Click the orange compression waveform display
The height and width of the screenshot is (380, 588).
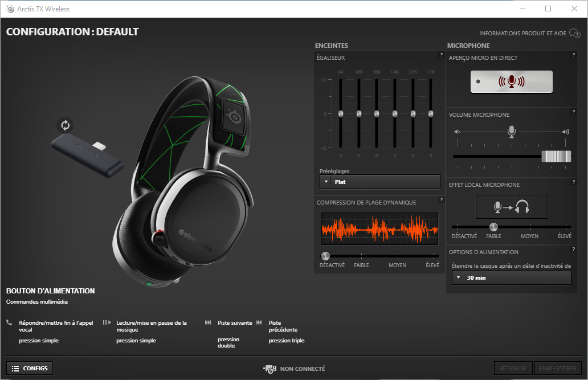point(379,229)
